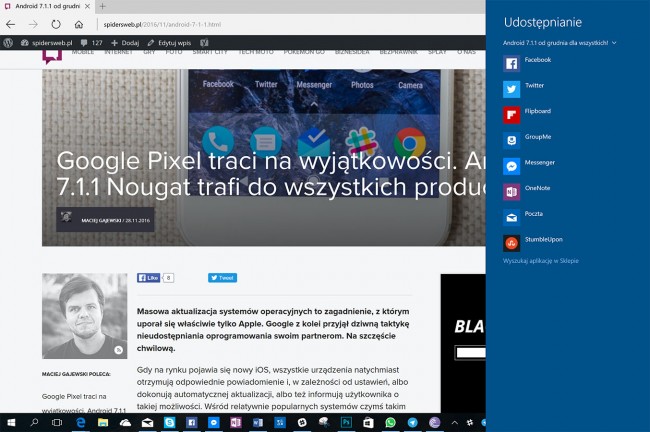Tweet the article using Tweet button
This screenshot has width=650, height=432.
[222, 278]
